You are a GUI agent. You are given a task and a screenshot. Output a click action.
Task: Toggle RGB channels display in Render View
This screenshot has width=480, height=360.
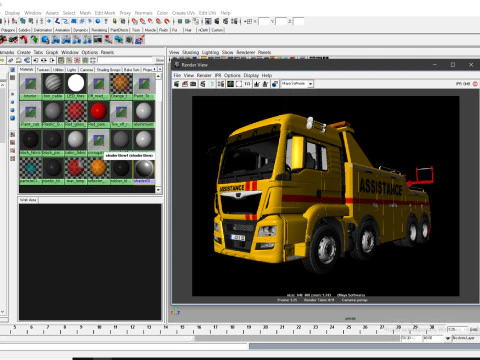pos(230,84)
